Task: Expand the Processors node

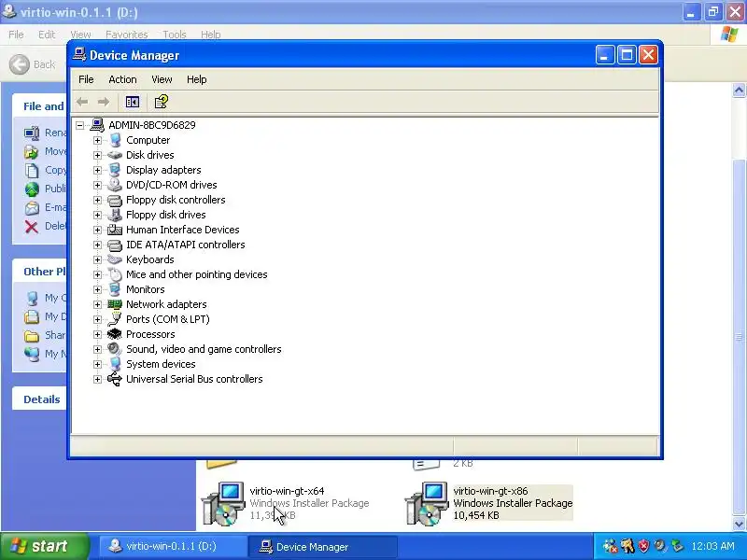Action: [x=97, y=335]
